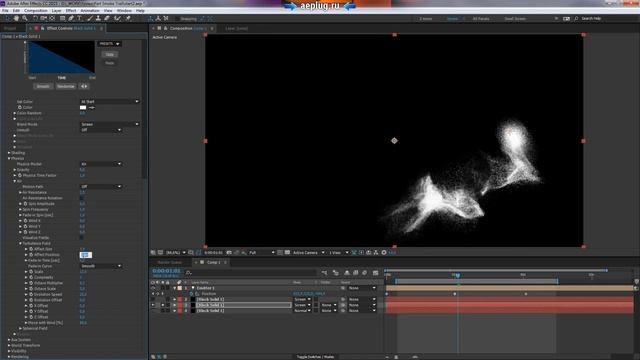Select the Rectangle shape tool
Screen dimensions: 640x360
tap(62, 18)
